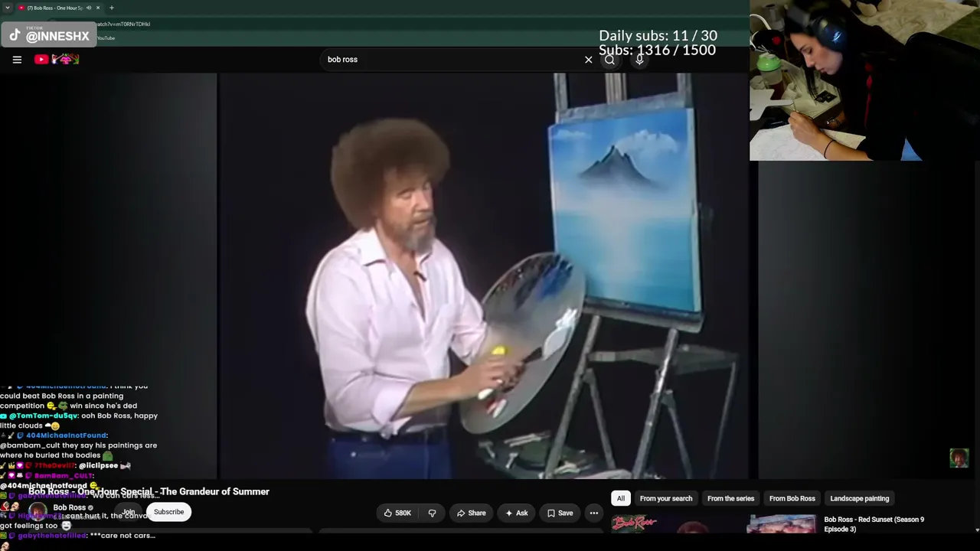
Task: Mute the tab using its speaker icon
Action: [89, 8]
